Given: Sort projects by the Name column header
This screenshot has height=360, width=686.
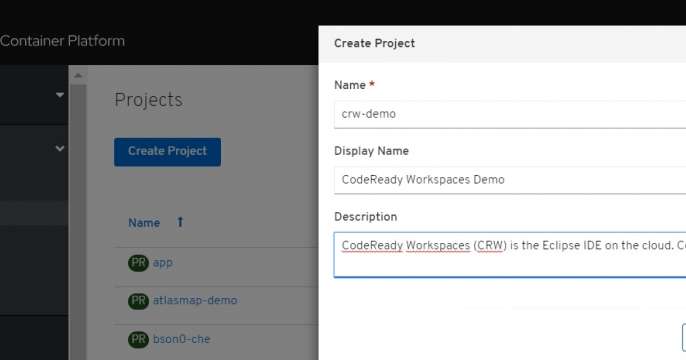Looking at the screenshot, I should pyautogui.click(x=144, y=223).
